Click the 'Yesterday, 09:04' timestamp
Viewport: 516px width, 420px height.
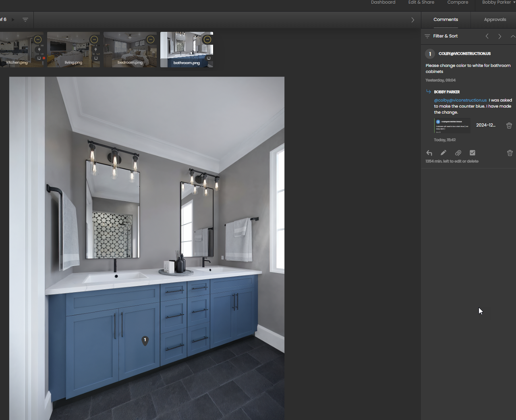pyautogui.click(x=441, y=80)
